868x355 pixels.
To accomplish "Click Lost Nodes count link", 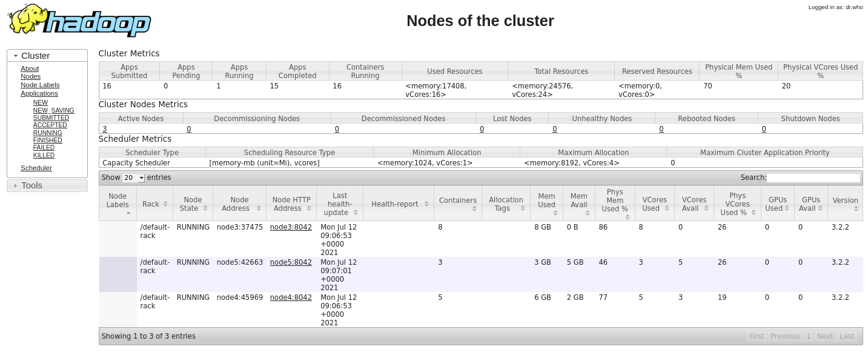I will point(482,129).
